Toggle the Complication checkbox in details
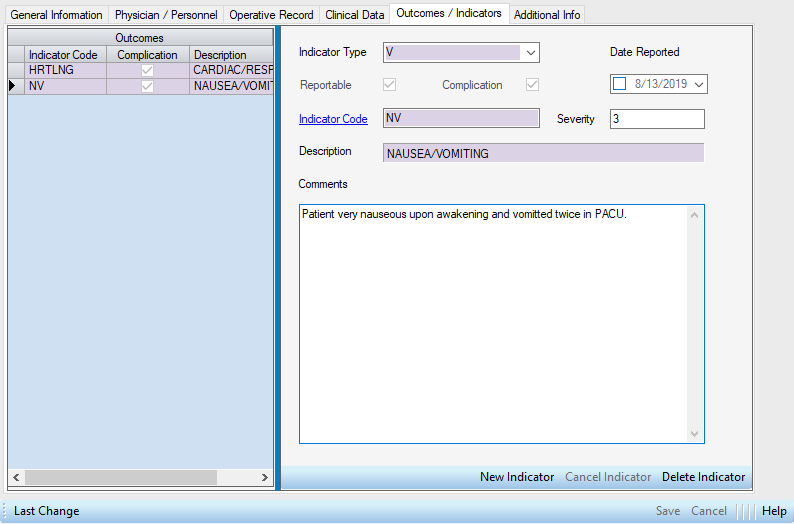The height and width of the screenshot is (524, 794). (532, 85)
